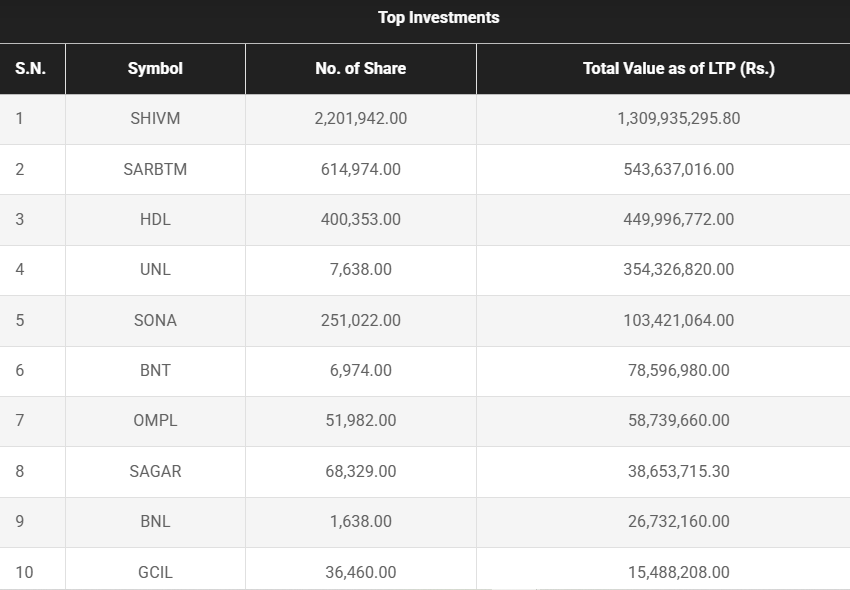Select the HDL symbol

pos(155,219)
